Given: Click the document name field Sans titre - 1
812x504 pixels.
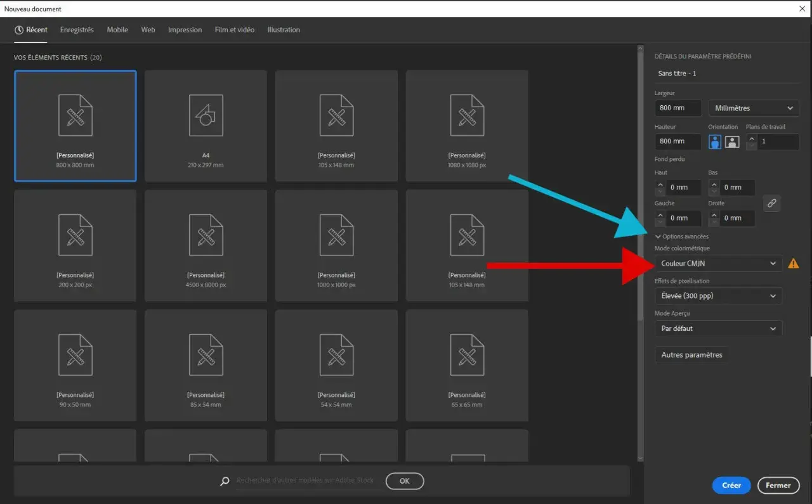Looking at the screenshot, I should coord(726,74).
